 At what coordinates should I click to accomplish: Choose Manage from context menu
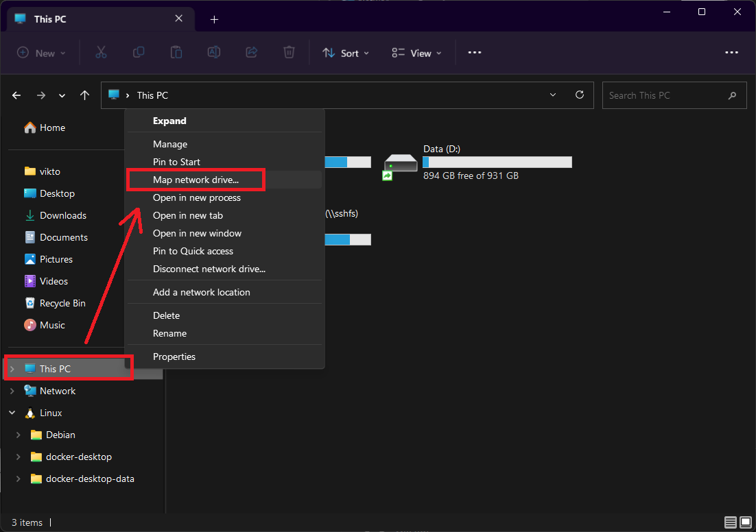point(225,144)
